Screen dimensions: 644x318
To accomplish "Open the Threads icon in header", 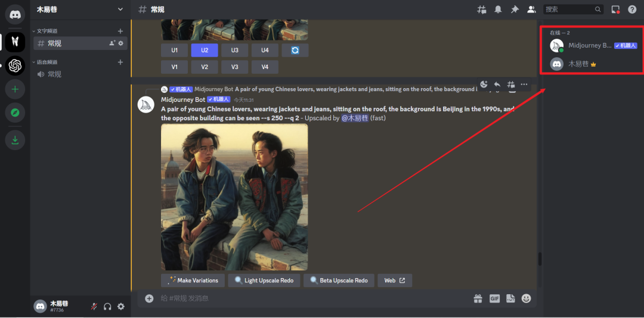I will pyautogui.click(x=482, y=10).
